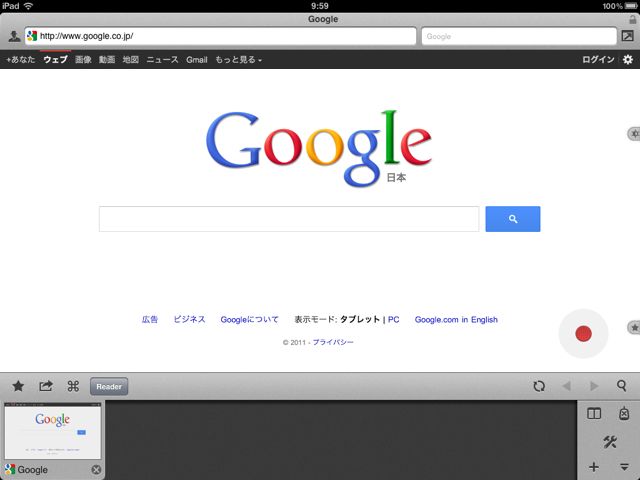
Task: Open Google.com in English link
Action: (x=456, y=319)
